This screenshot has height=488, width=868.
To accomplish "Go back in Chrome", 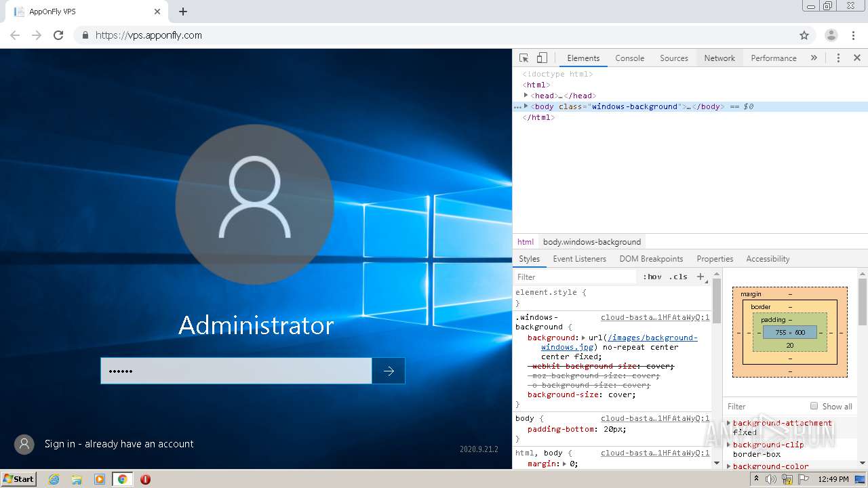I will click(x=15, y=35).
